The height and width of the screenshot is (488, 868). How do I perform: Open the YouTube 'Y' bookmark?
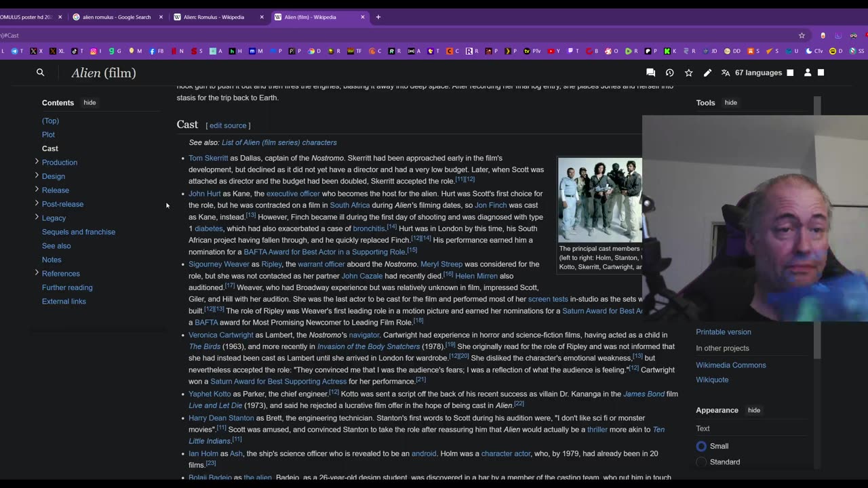pyautogui.click(x=554, y=51)
